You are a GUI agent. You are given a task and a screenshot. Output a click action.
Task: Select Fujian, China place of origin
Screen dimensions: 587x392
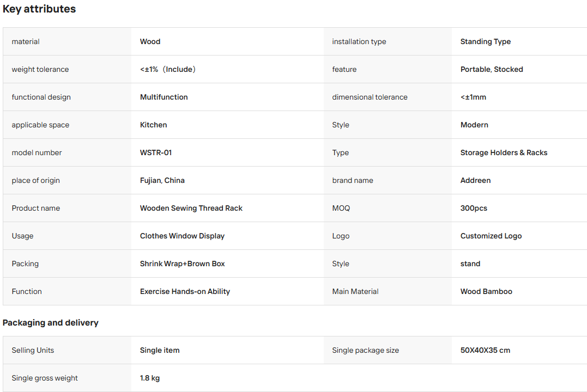click(162, 180)
